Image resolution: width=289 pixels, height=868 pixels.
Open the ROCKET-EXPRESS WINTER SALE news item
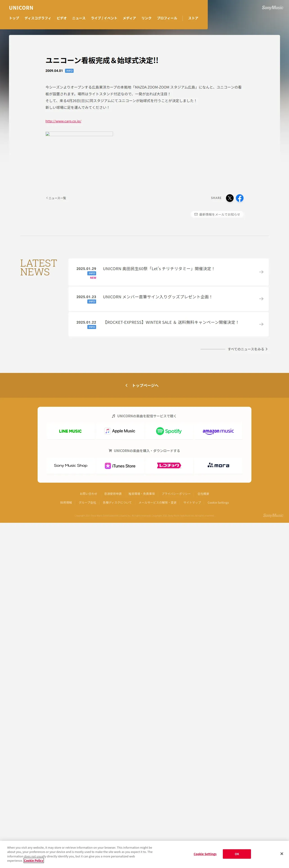168,324
